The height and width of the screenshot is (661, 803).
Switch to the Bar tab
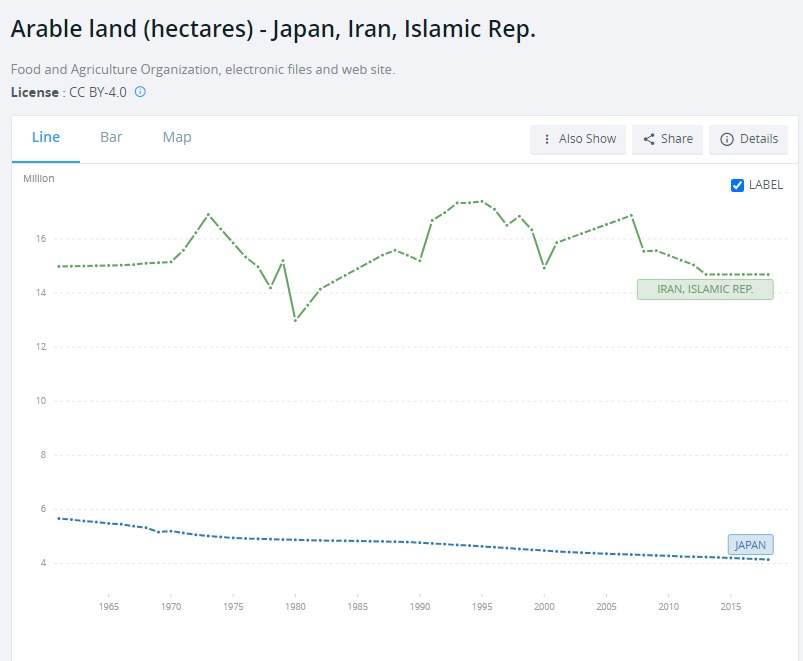(x=111, y=137)
